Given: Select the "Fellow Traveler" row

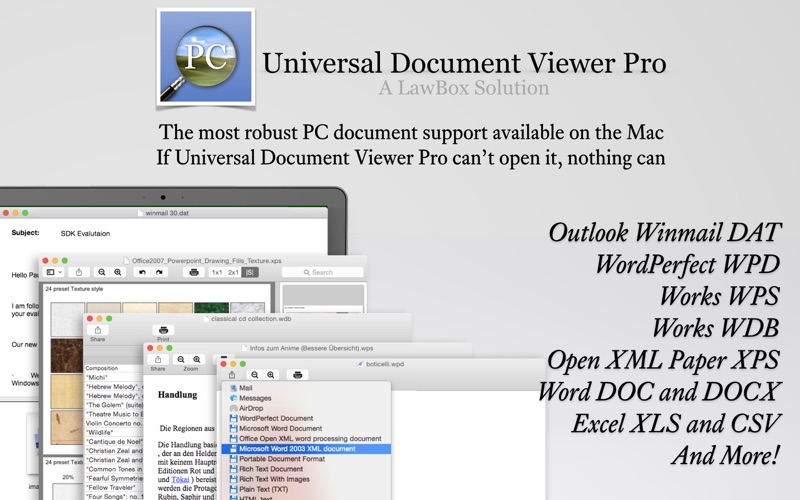Looking at the screenshot, I should coord(114,488).
